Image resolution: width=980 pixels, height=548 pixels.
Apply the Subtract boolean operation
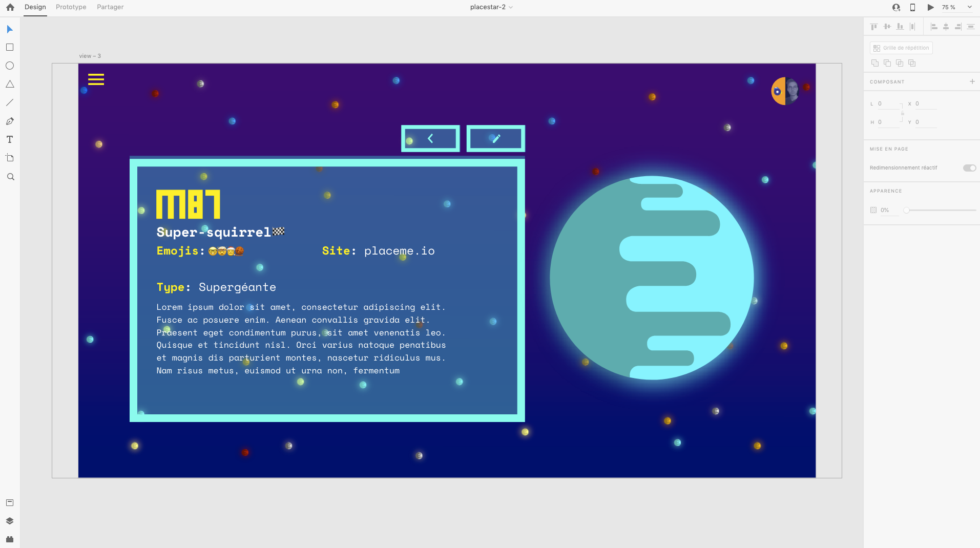point(887,63)
